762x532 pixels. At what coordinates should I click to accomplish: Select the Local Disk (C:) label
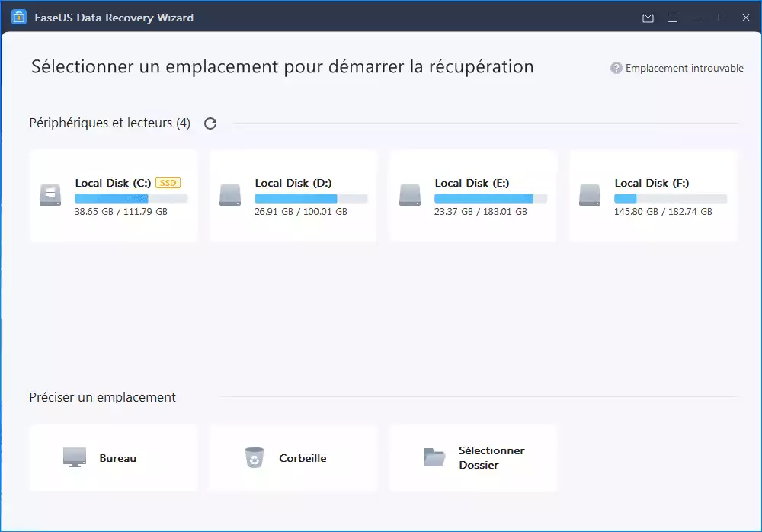tap(113, 183)
